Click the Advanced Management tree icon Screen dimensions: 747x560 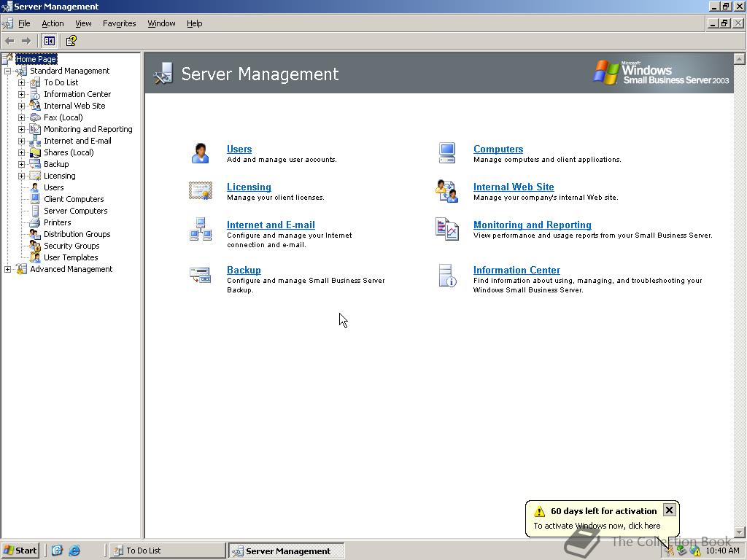click(21, 270)
